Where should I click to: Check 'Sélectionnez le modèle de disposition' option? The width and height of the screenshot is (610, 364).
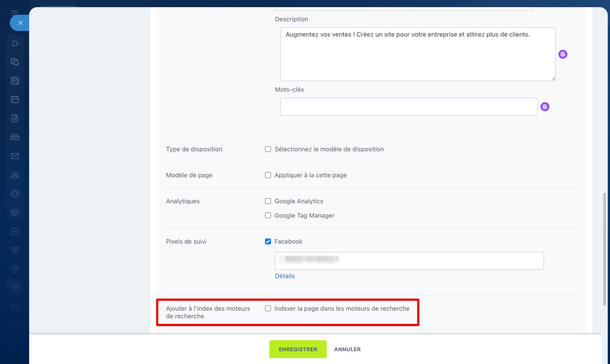(x=268, y=149)
